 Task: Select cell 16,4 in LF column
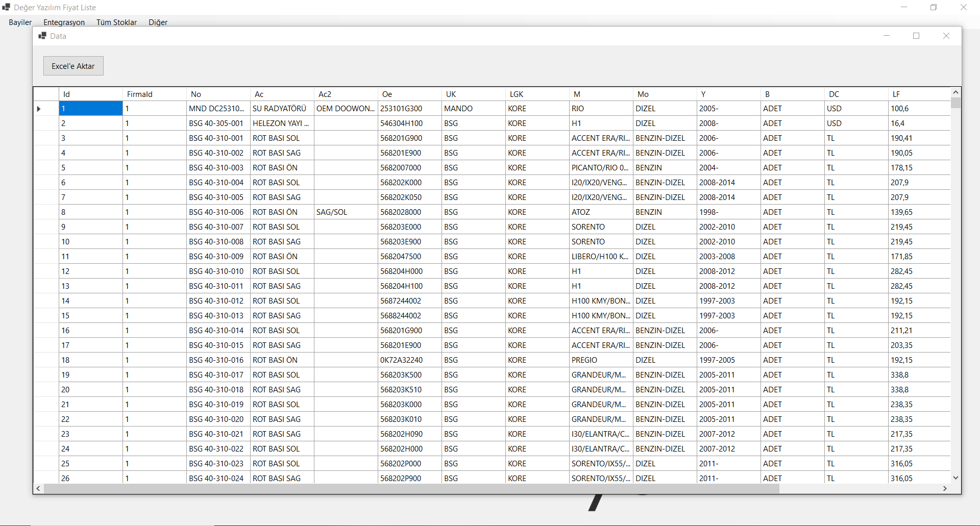919,123
